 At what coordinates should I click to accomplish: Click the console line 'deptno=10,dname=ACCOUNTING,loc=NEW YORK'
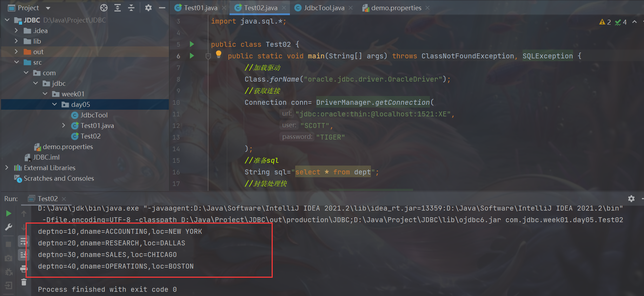coord(120,231)
